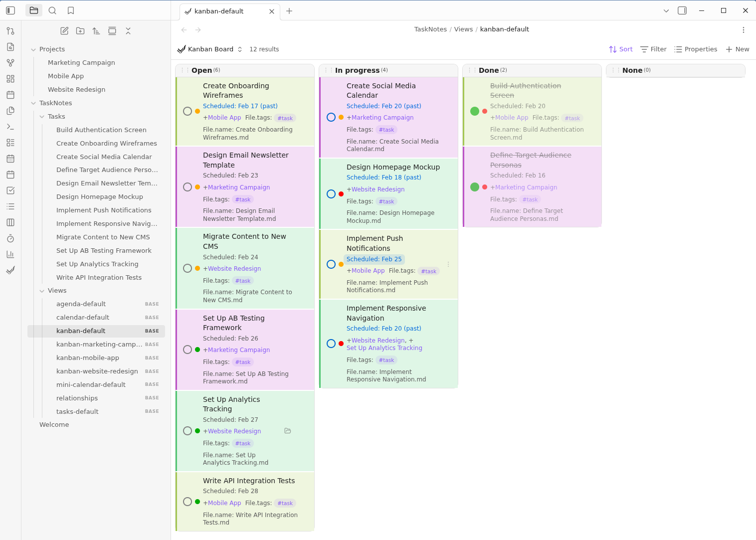This screenshot has height=540, width=756.
Task: Collapse the TaskNotes folder
Action: tap(33, 103)
